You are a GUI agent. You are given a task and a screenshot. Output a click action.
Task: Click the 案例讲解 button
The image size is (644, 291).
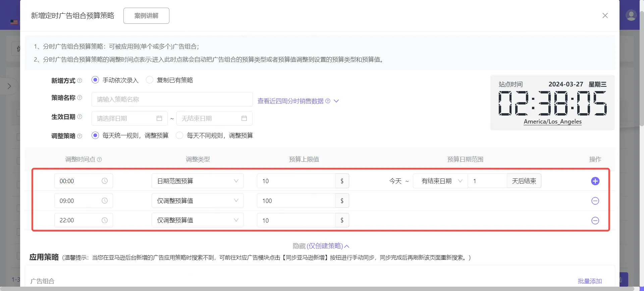[146, 16]
